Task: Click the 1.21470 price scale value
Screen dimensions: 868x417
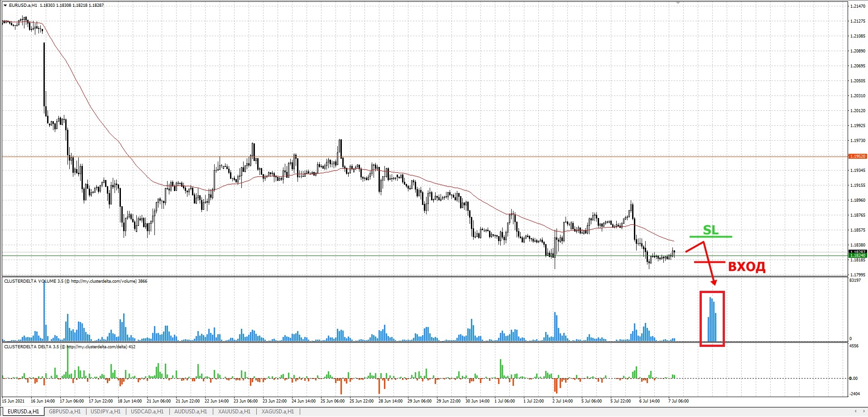Action: (x=858, y=6)
